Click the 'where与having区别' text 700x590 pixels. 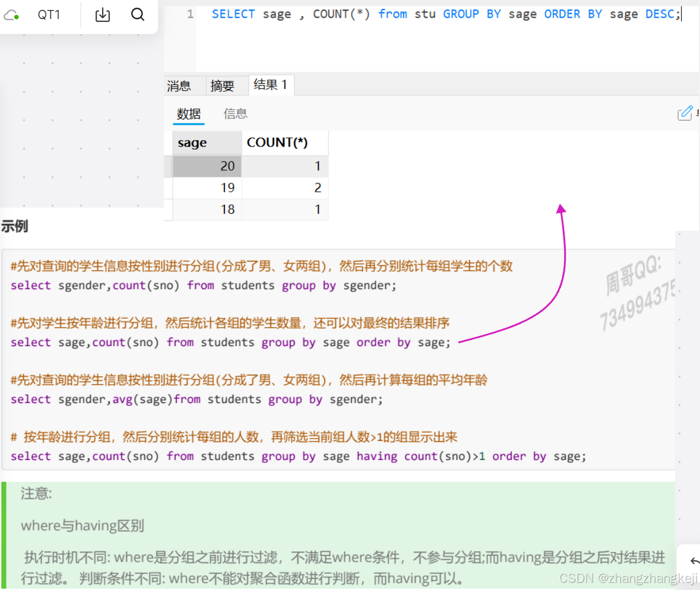[x=83, y=526]
